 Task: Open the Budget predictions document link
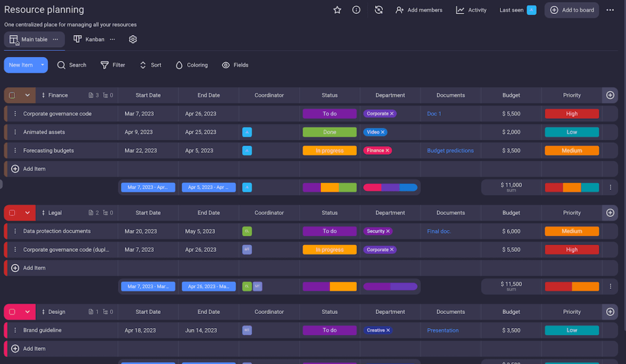tap(450, 150)
